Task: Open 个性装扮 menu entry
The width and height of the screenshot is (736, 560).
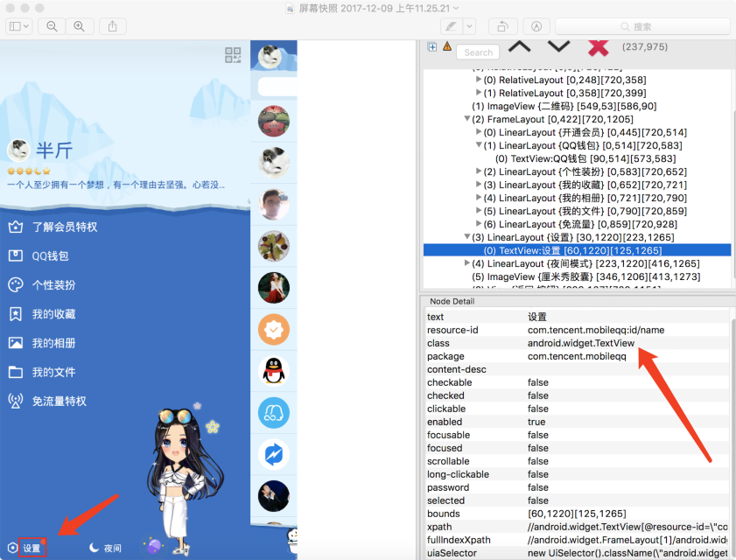Action: click(x=53, y=285)
